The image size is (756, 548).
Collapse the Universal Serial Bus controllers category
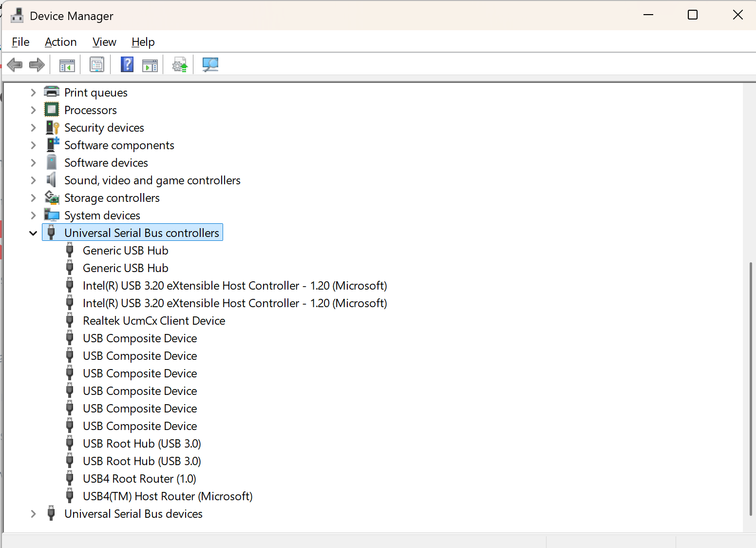click(33, 233)
